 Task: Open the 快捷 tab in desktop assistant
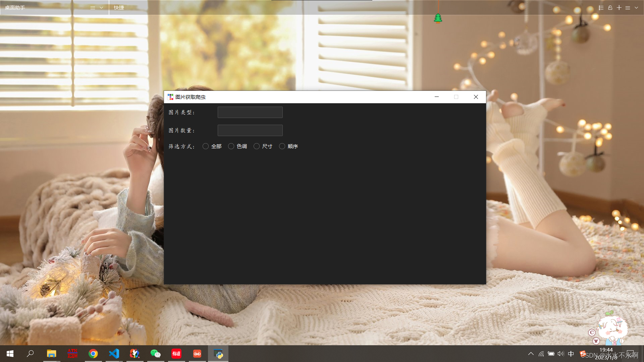(x=119, y=8)
